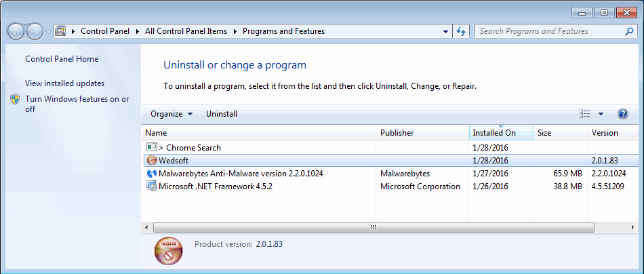
Task: Click the change view icon
Action: (585, 114)
